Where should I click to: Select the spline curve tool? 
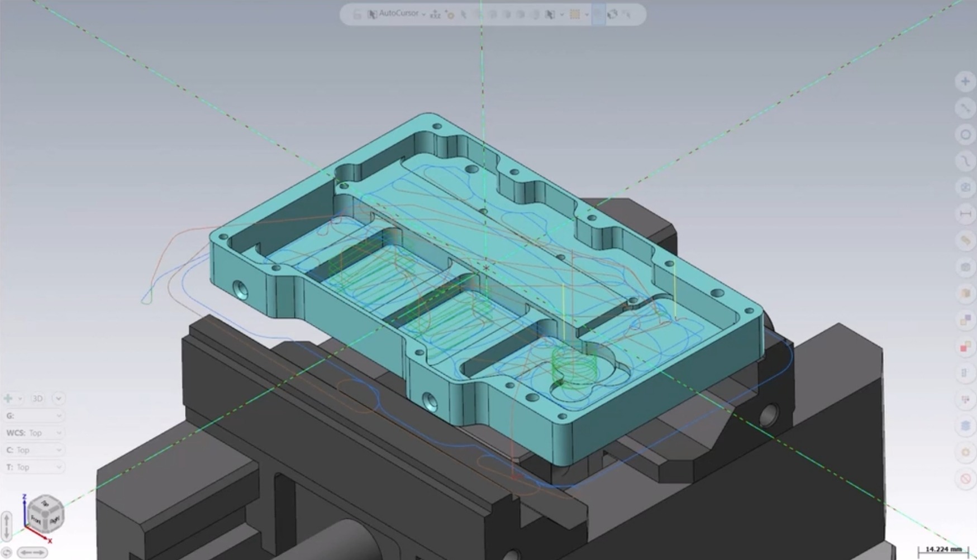(965, 161)
